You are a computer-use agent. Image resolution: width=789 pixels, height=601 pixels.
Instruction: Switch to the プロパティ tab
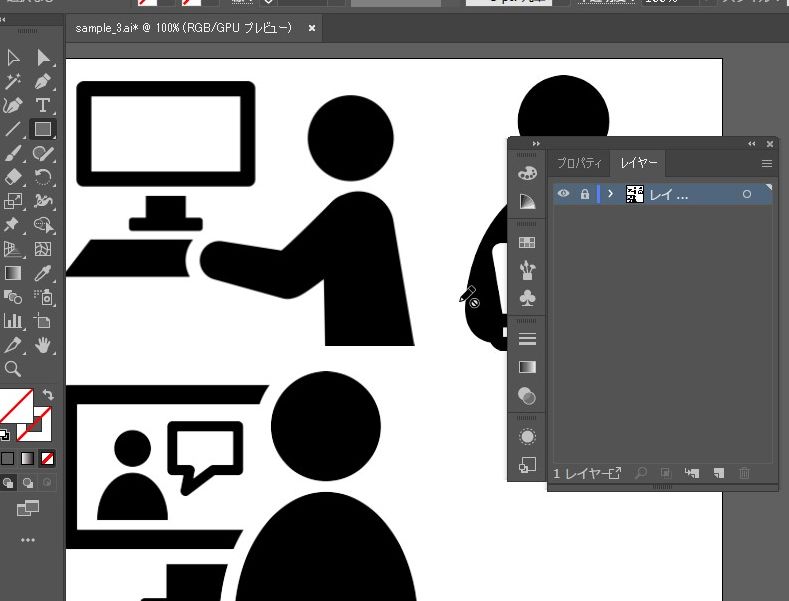click(579, 163)
